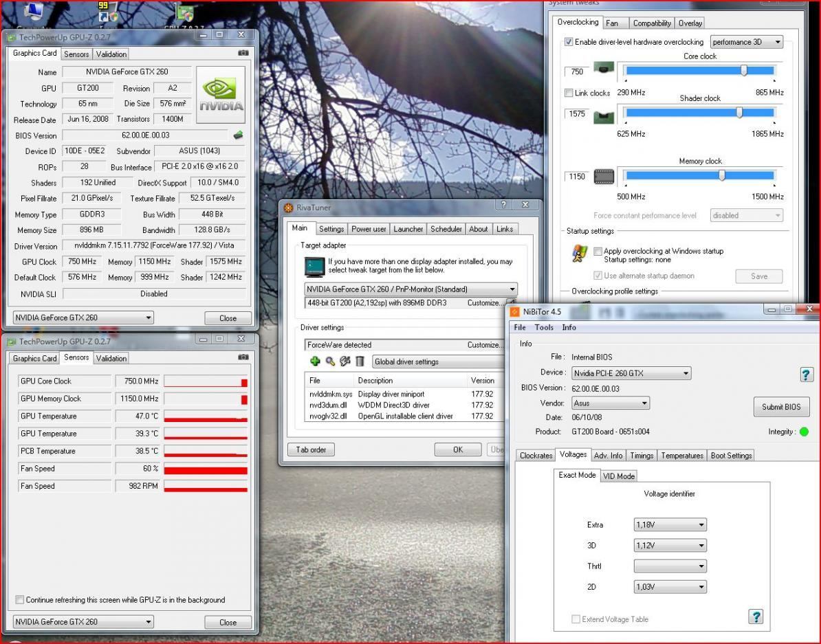Select the GPU-Z 0.2.7 desktop icon
Viewport: 821px width, 644px height.
tap(185, 12)
